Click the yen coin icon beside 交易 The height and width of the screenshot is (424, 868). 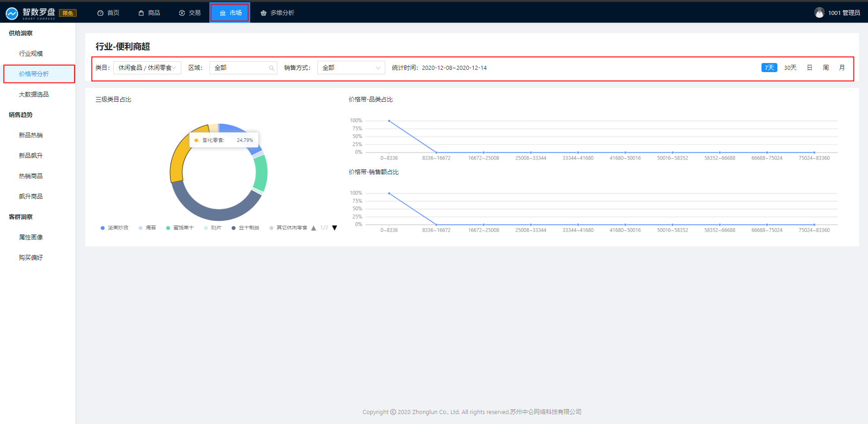pyautogui.click(x=182, y=13)
